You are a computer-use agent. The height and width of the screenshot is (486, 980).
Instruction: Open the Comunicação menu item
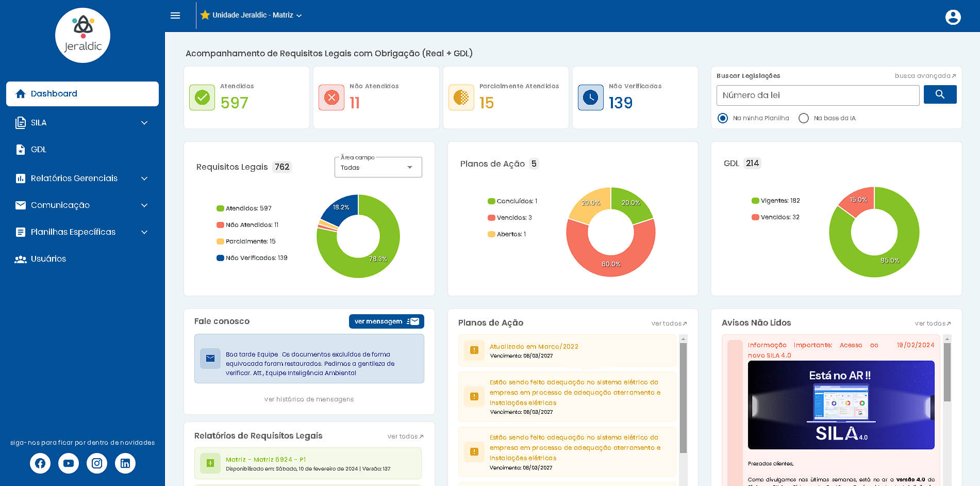click(82, 205)
